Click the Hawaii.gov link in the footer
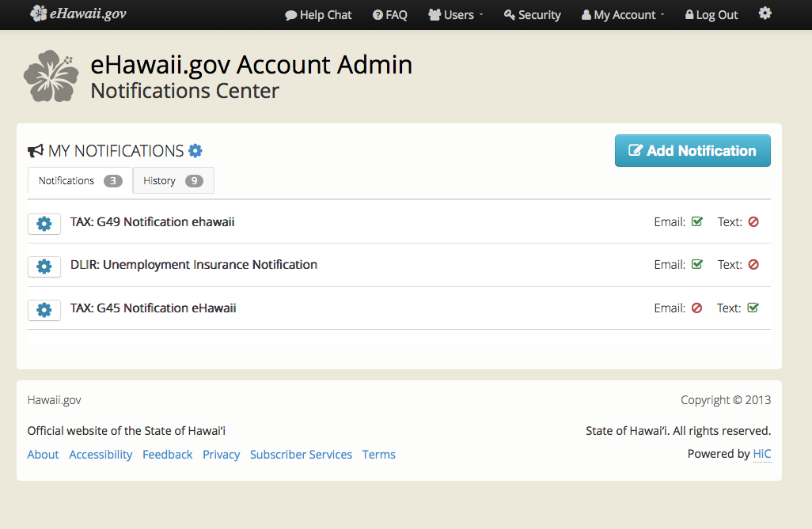This screenshot has height=529, width=812. coord(54,399)
